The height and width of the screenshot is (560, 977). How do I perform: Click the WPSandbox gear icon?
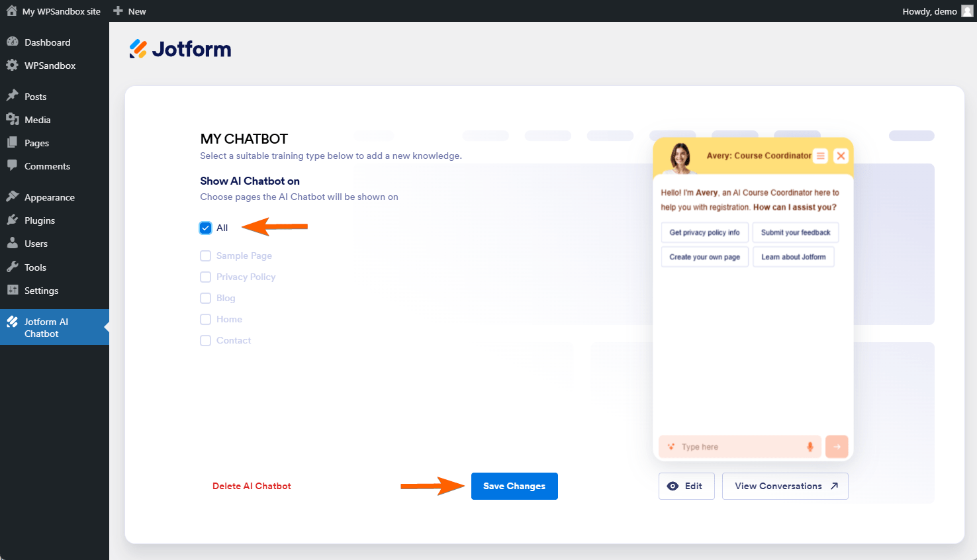point(12,65)
